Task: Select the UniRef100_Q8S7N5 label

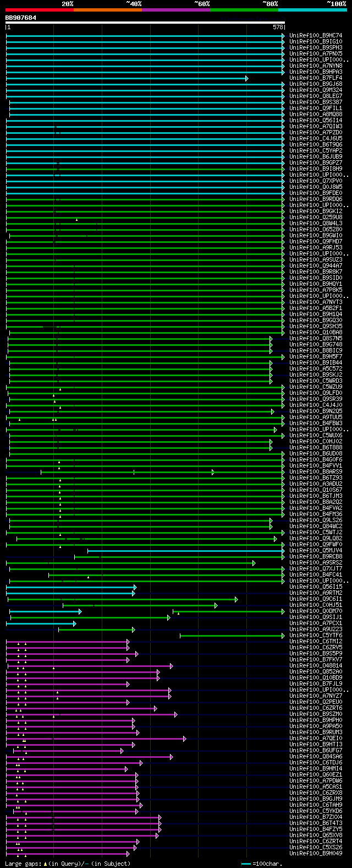Action: [316, 339]
